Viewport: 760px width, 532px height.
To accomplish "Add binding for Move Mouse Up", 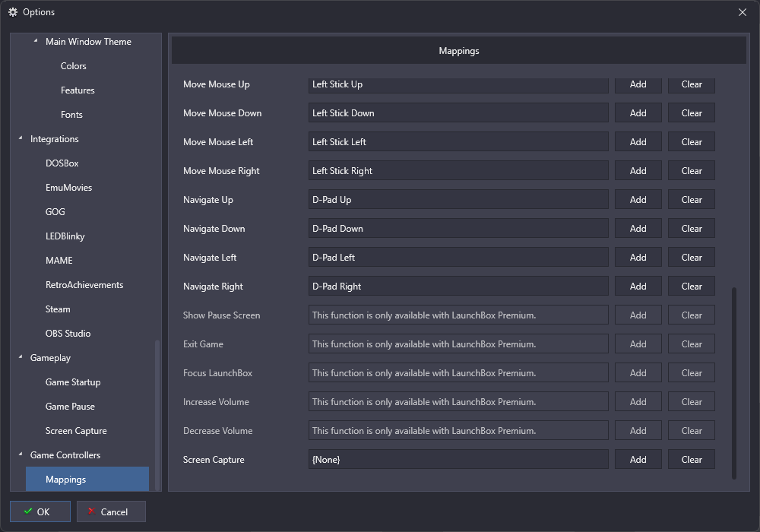I will (638, 84).
